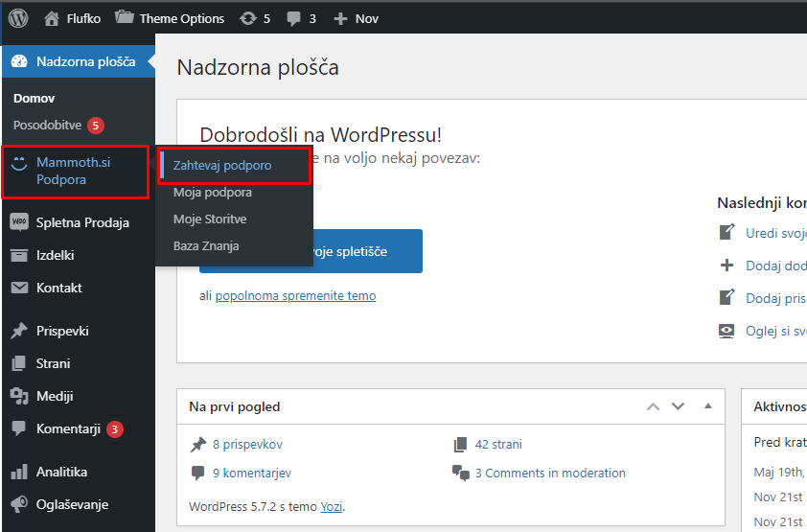Open the Flufko site home icon
This screenshot has width=807, height=532.
coord(52,18)
